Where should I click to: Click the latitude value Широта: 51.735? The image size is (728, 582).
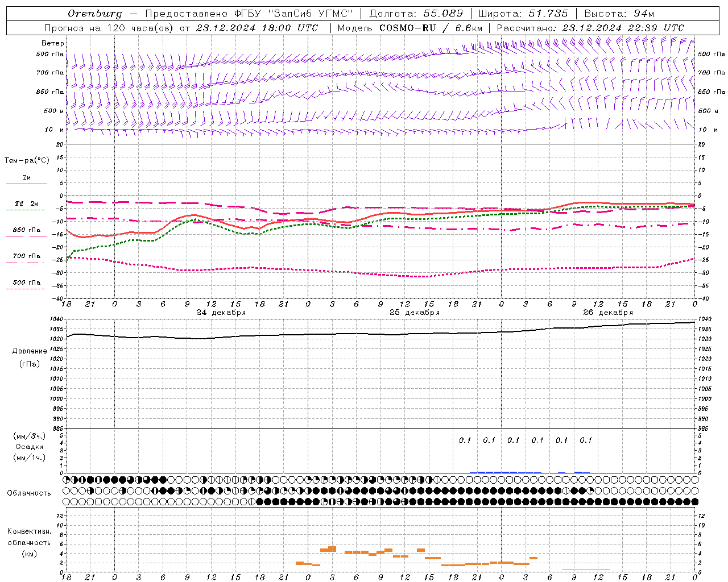(x=523, y=14)
